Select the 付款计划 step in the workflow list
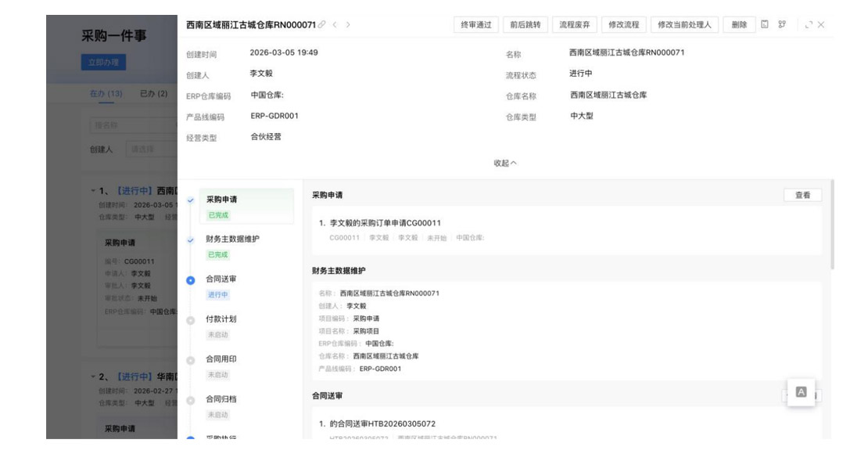The image size is (868, 454). click(x=221, y=319)
